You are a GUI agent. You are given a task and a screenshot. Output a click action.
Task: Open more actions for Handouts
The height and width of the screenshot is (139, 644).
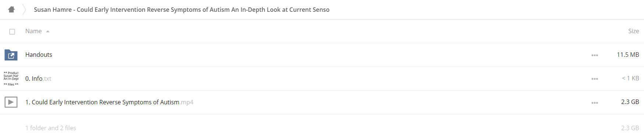595,55
